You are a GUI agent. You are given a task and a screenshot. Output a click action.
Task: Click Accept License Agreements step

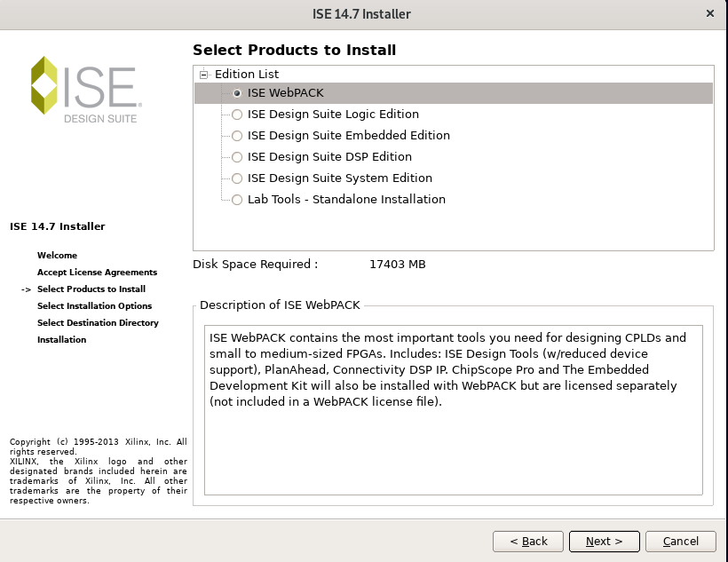pyautogui.click(x=97, y=273)
